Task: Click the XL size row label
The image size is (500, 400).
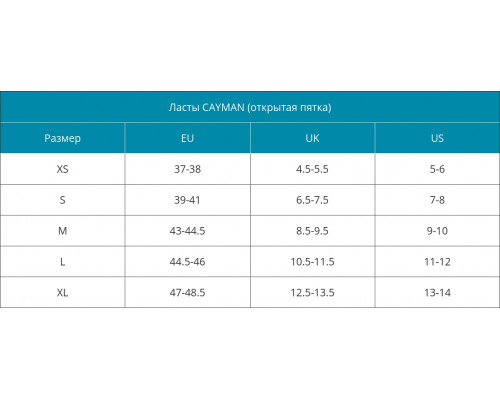Action: coord(63,293)
